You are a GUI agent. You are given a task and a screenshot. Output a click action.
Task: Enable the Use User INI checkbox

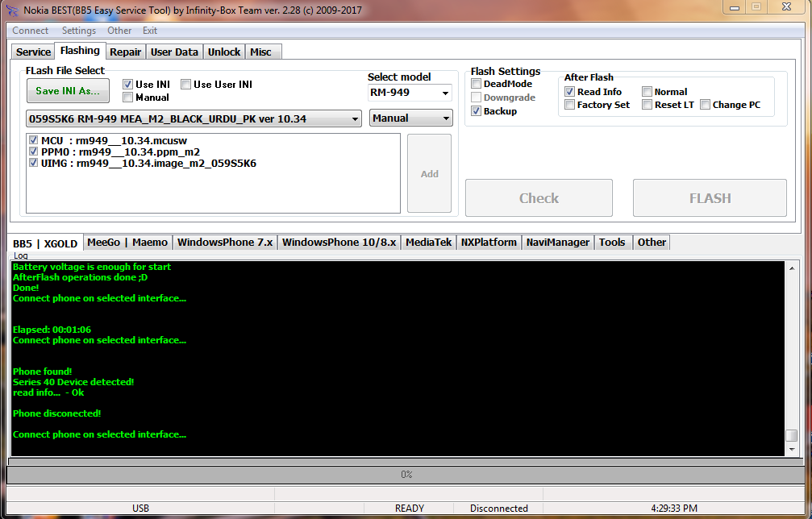[185, 84]
